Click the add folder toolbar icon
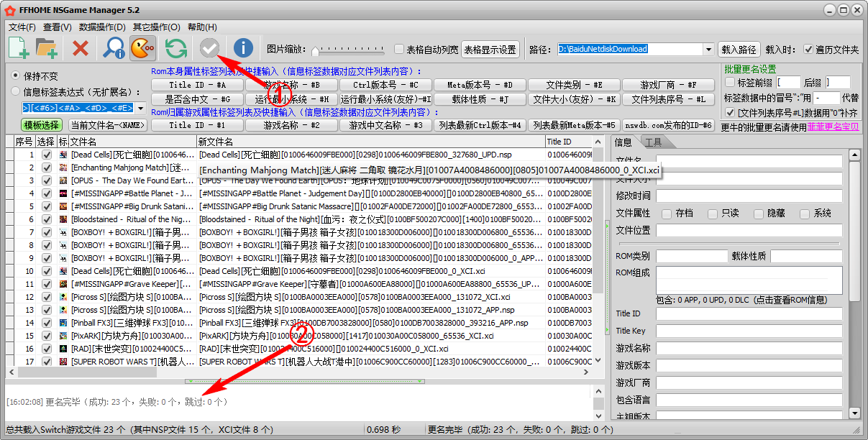The height and width of the screenshot is (440, 868). click(47, 49)
